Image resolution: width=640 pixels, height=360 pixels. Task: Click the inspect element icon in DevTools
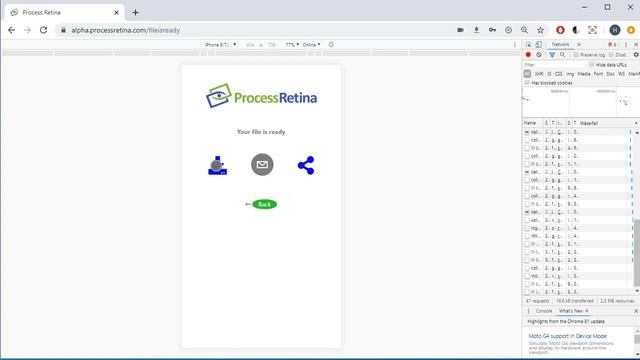point(529,44)
